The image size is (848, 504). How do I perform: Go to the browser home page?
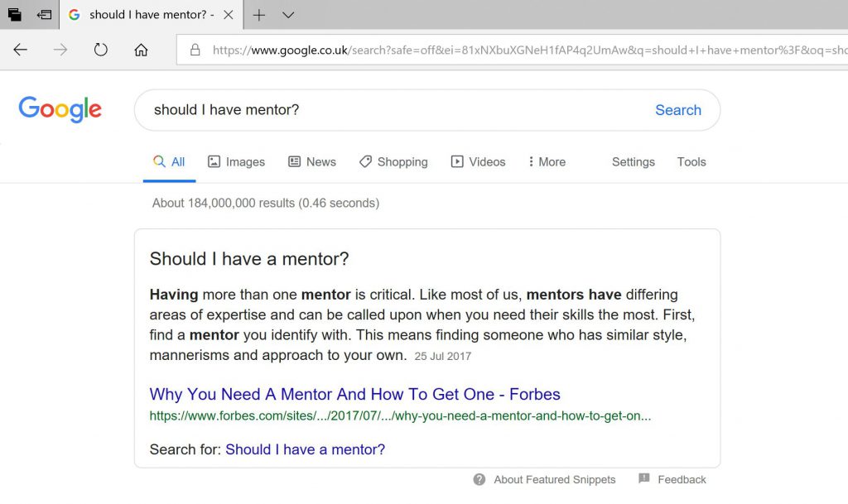tap(141, 50)
